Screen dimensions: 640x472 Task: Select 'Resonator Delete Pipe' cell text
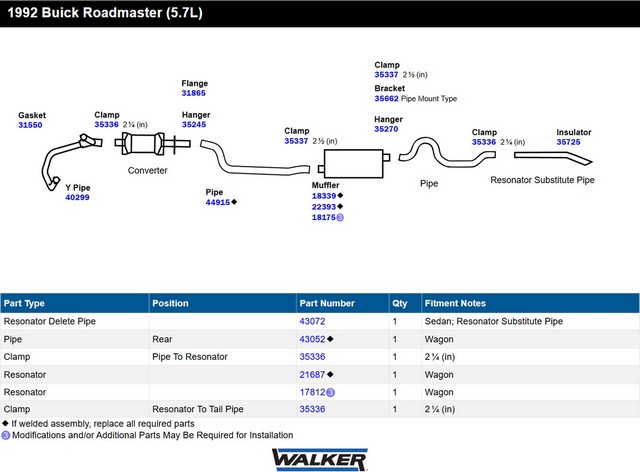click(49, 321)
